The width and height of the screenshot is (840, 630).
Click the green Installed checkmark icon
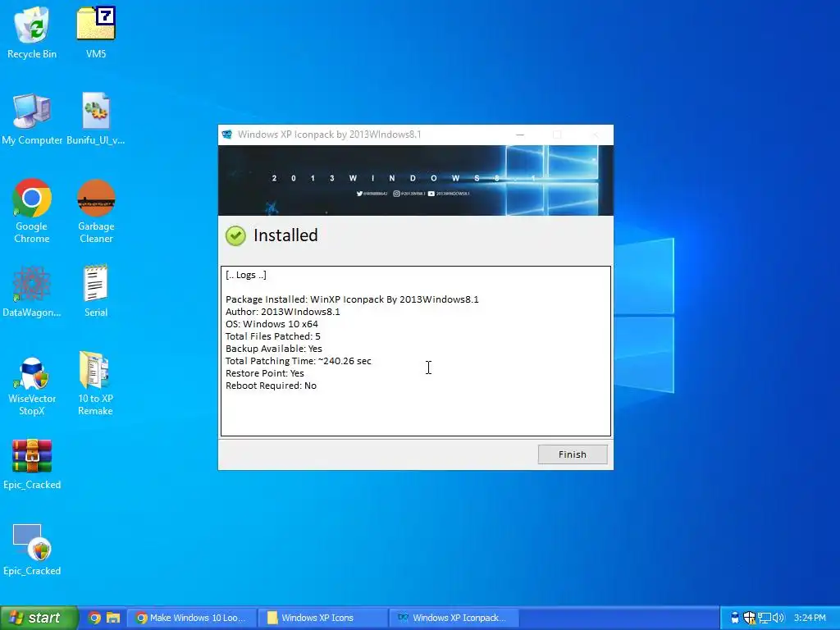tap(235, 235)
